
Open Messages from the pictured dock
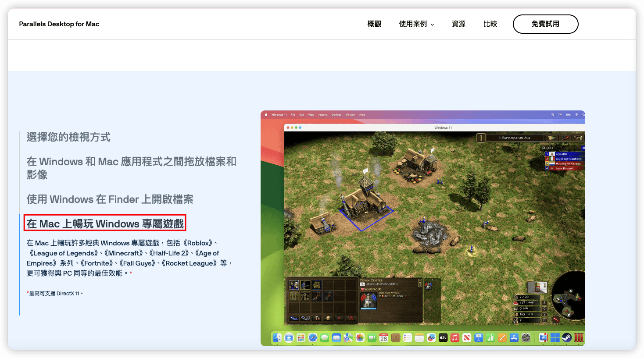coord(325,338)
